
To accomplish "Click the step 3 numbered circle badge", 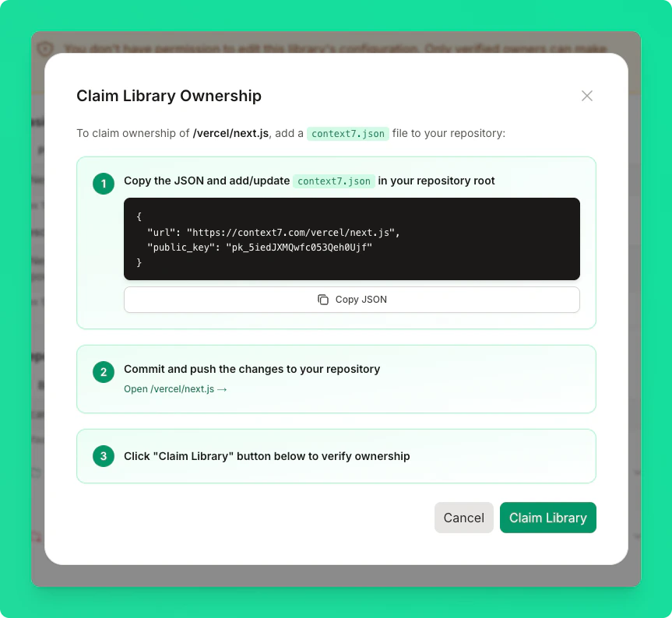I will tap(104, 456).
